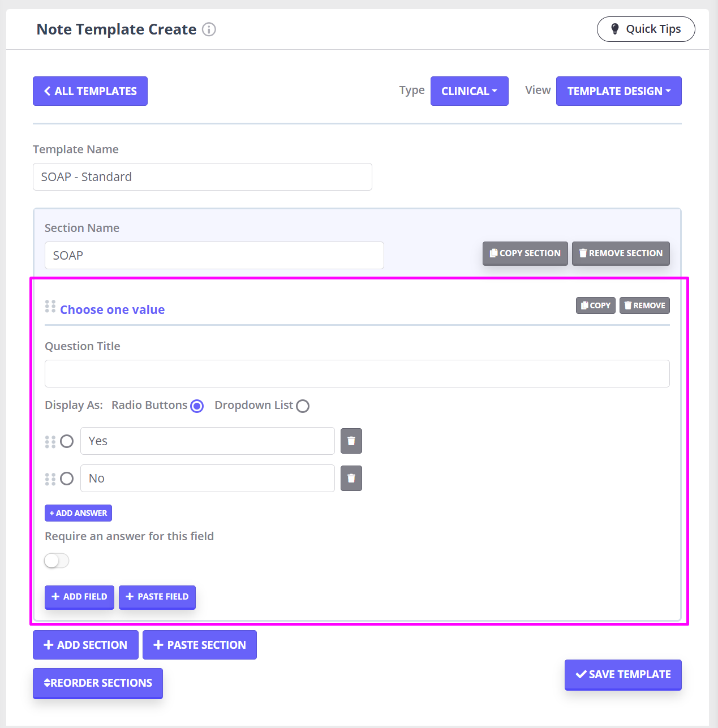
Task: Go back to All Templates
Action: [x=90, y=91]
